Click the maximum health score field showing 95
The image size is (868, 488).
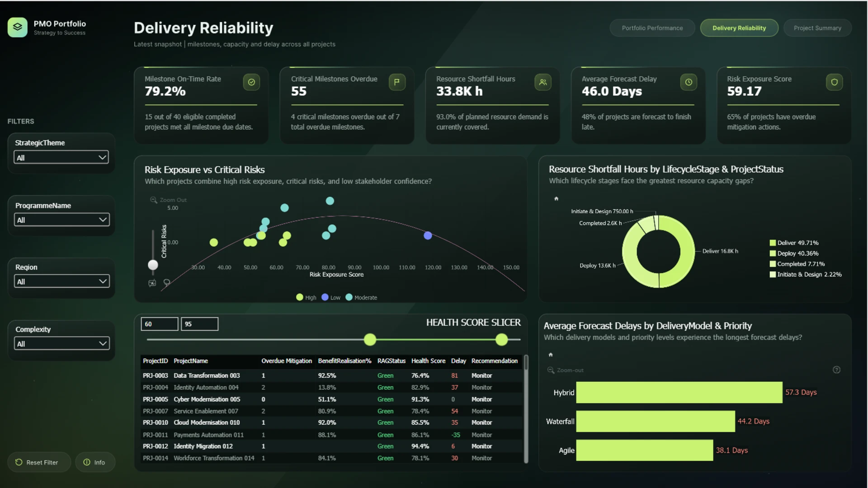coord(199,324)
